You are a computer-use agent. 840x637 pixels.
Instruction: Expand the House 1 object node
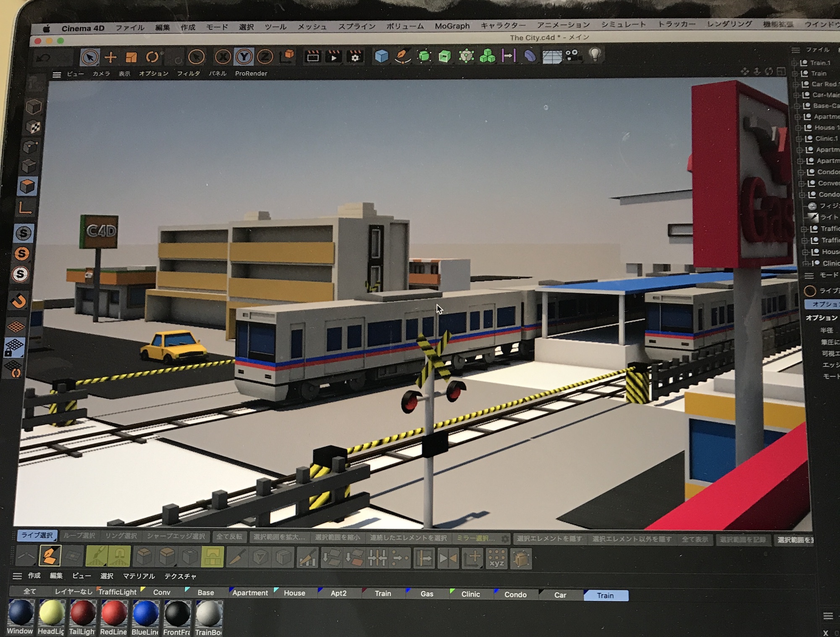[798, 128]
